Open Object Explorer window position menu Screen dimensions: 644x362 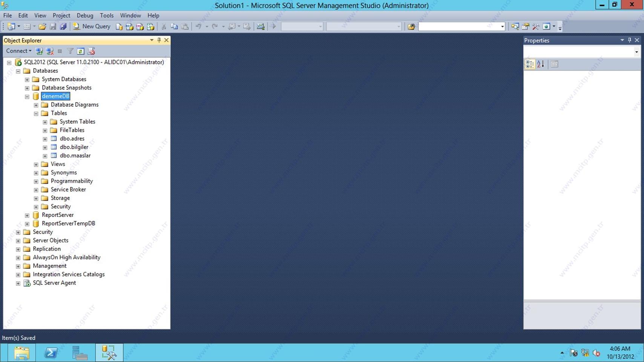tap(152, 40)
